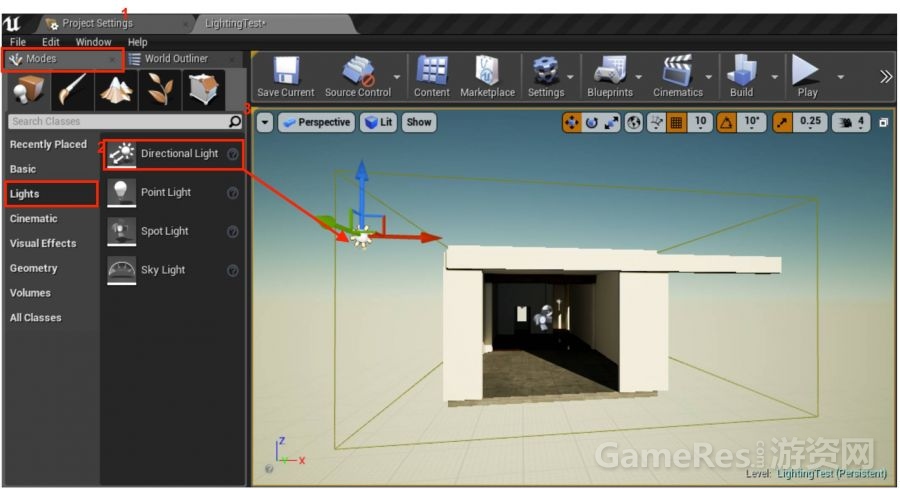Toggle surface snapping icon
900x489 pixels.
pos(656,122)
